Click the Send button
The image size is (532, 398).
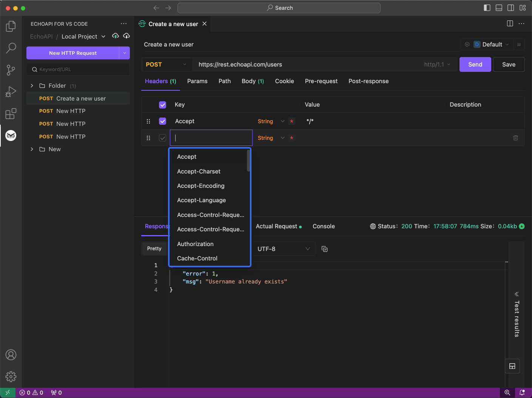475,64
